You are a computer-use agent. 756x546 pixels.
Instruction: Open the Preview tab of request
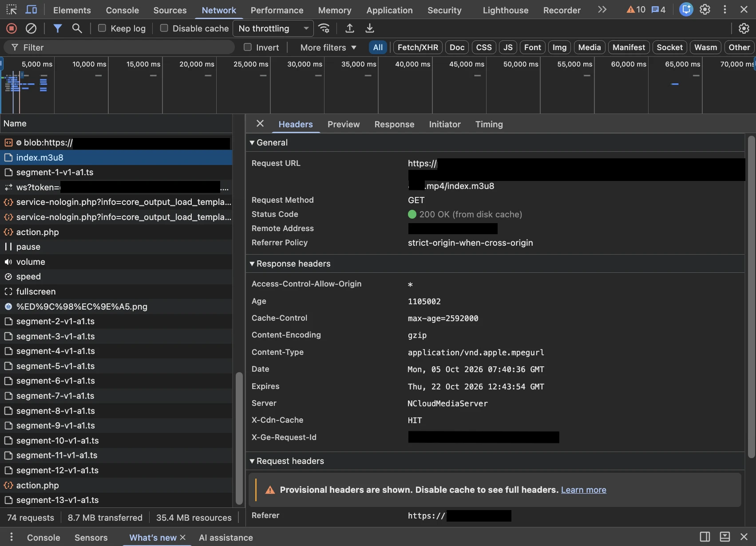pos(344,124)
